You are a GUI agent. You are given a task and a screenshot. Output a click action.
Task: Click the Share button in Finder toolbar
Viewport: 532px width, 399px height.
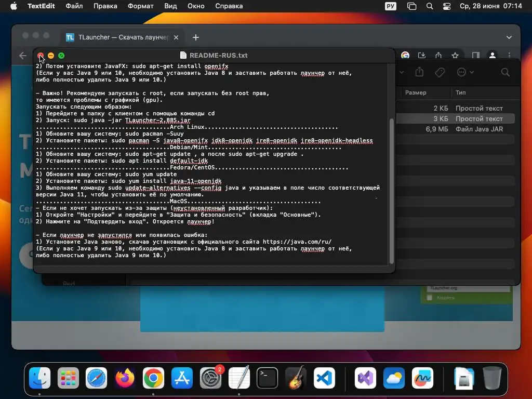pos(419,72)
